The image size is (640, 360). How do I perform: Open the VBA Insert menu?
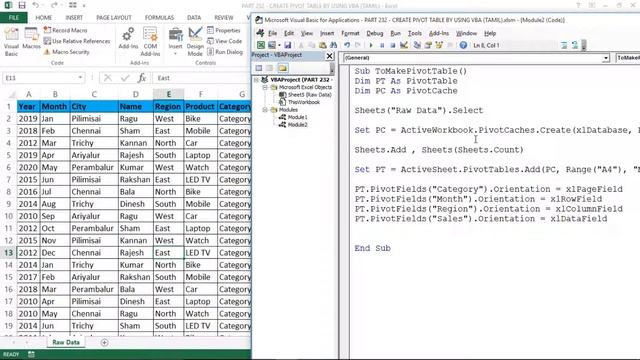click(x=327, y=33)
